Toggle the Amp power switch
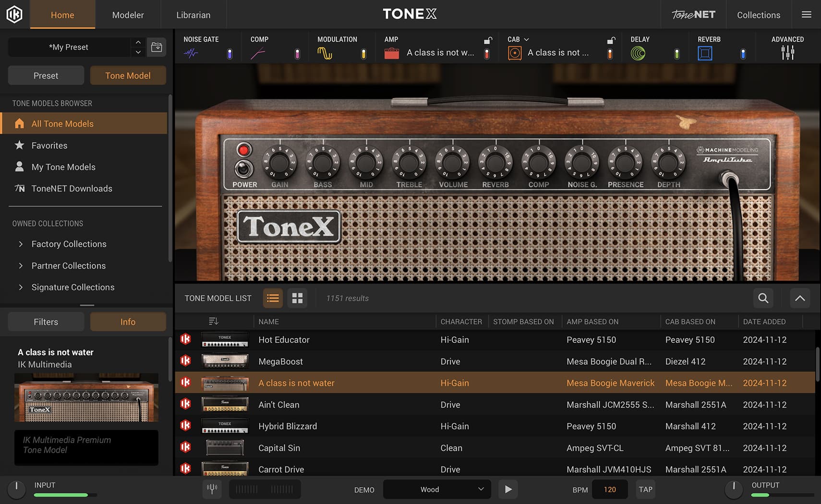821x504 pixels. [x=487, y=54]
